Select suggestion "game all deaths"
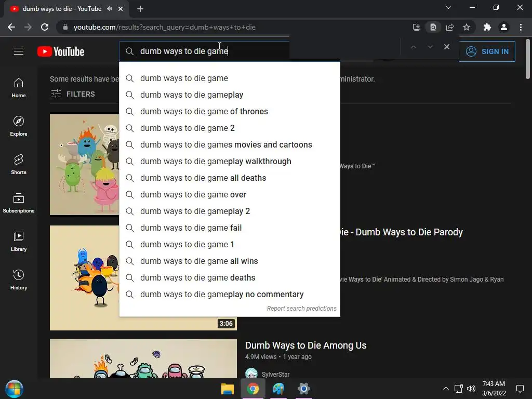532x399 pixels. pos(230,178)
